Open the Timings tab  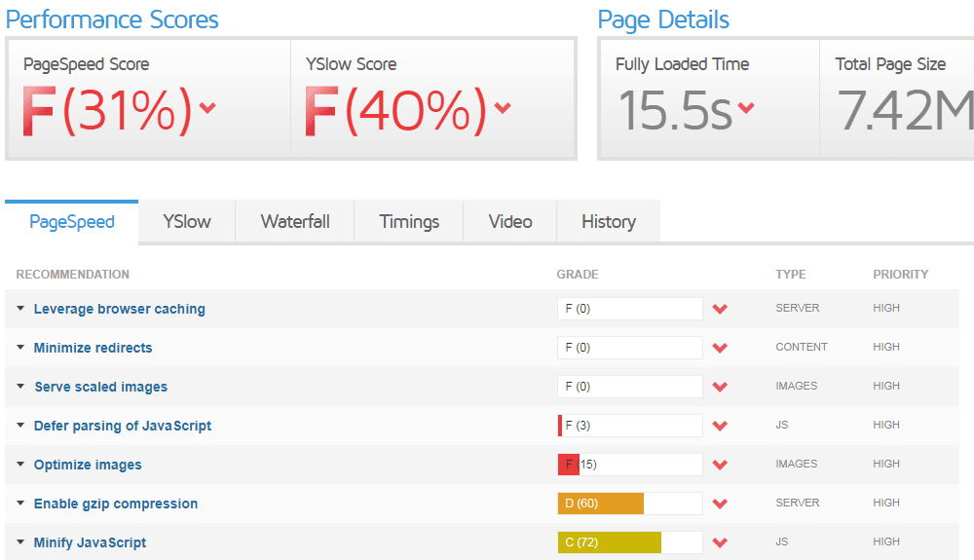(x=409, y=221)
